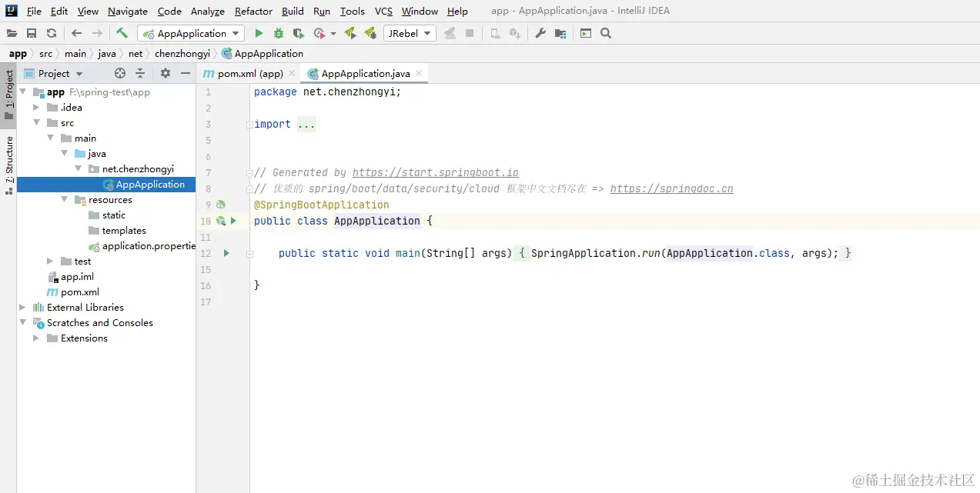Toggle the Structure side tool window
Viewport: 980px width, 493px height.
tap(8, 164)
